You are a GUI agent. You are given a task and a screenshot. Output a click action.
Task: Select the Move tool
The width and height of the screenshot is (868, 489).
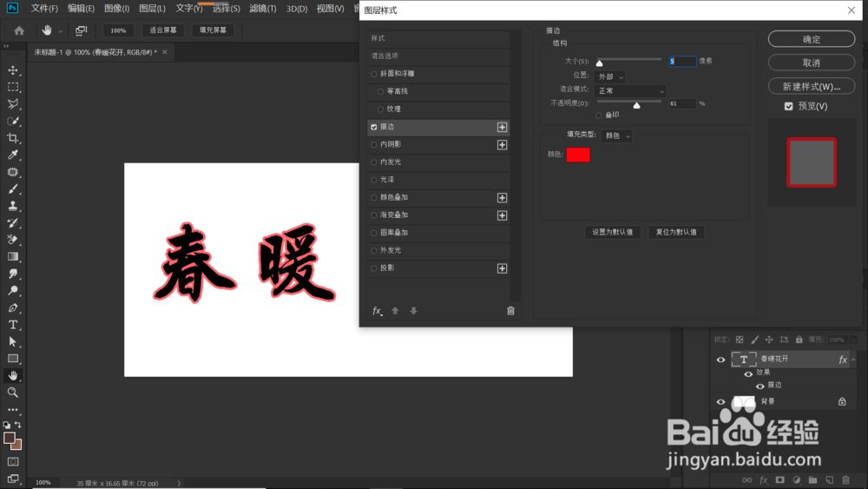click(x=13, y=70)
